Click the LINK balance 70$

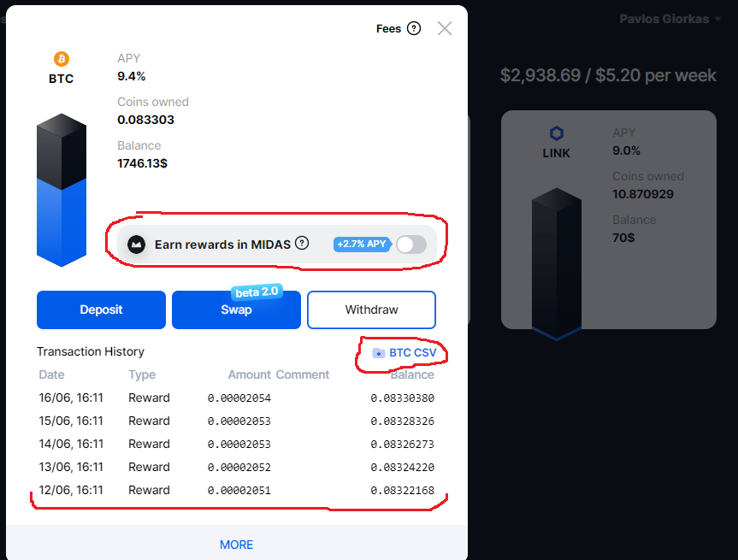click(623, 238)
